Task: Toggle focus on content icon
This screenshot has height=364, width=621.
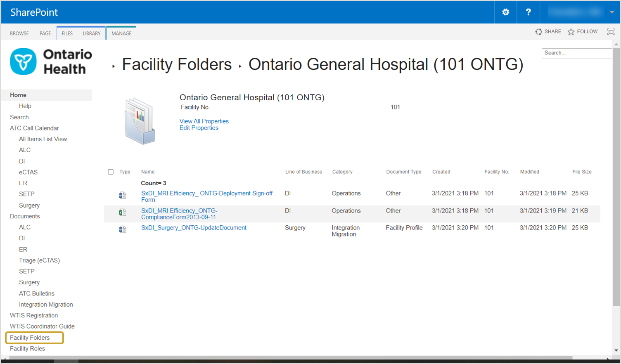Action: point(611,32)
